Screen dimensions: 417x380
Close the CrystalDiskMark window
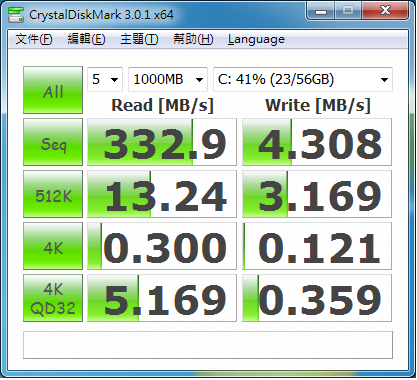385,11
